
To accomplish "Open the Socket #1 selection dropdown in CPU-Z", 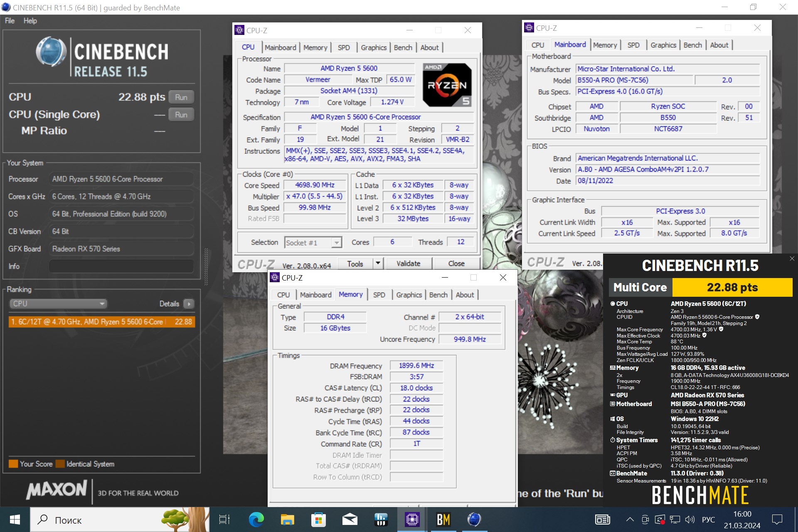I will pos(313,242).
